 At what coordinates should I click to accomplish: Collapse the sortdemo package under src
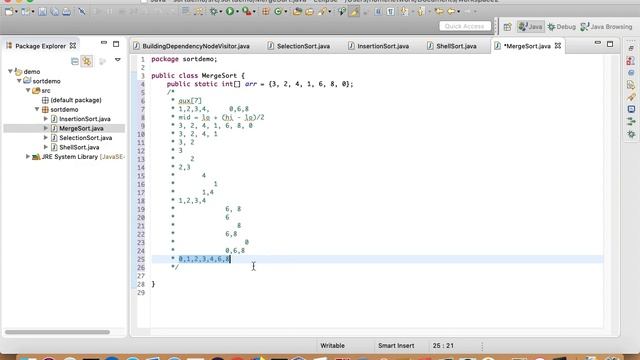coord(37,109)
